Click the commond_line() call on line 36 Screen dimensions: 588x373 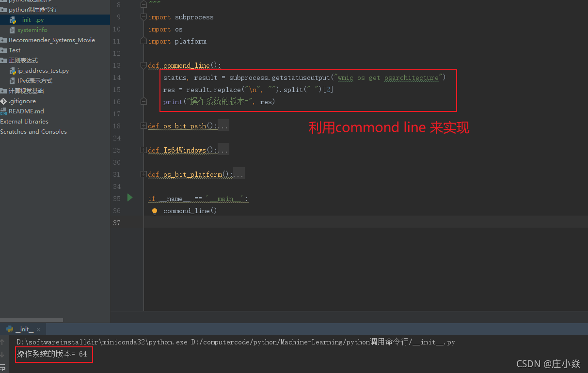click(190, 211)
